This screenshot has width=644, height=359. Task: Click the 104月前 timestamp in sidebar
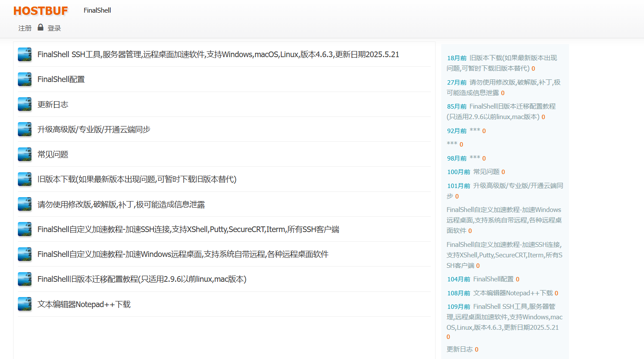coord(459,279)
